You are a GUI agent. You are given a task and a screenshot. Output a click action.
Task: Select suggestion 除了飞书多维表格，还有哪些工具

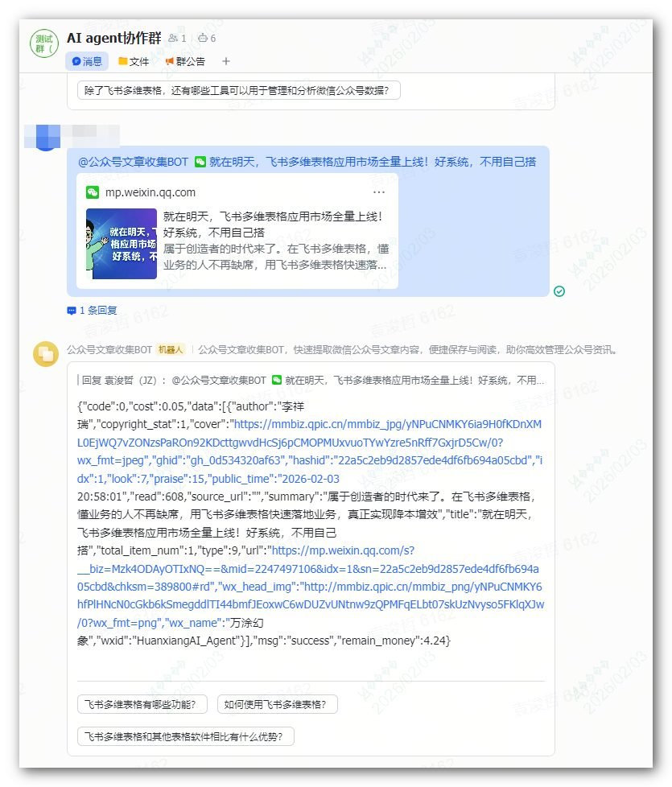click(x=239, y=90)
